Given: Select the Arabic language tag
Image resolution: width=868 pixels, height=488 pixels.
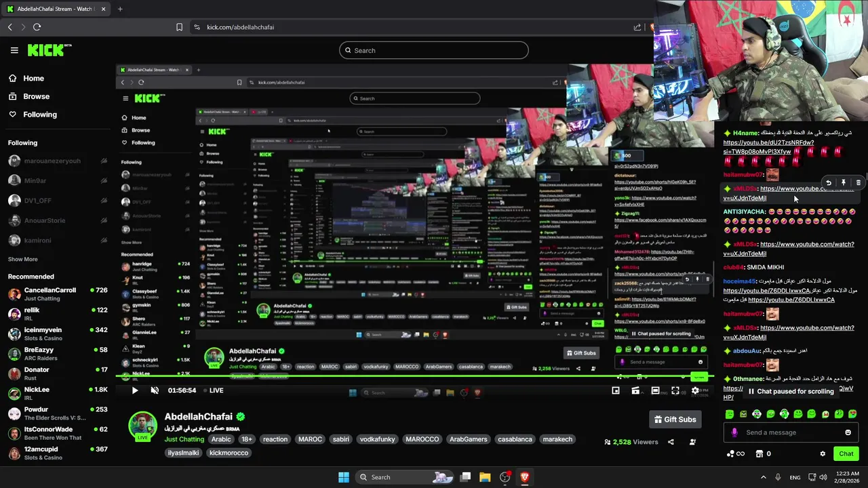Looking at the screenshot, I should [221, 439].
